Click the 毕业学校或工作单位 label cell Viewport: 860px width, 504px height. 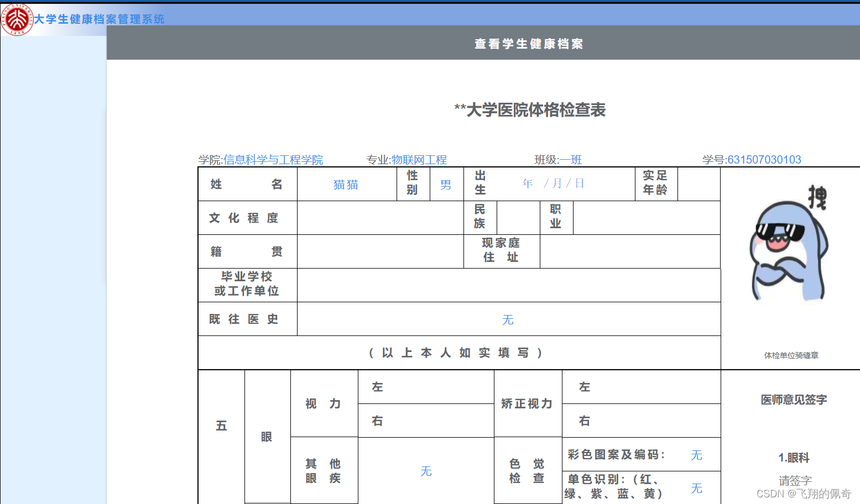247,285
